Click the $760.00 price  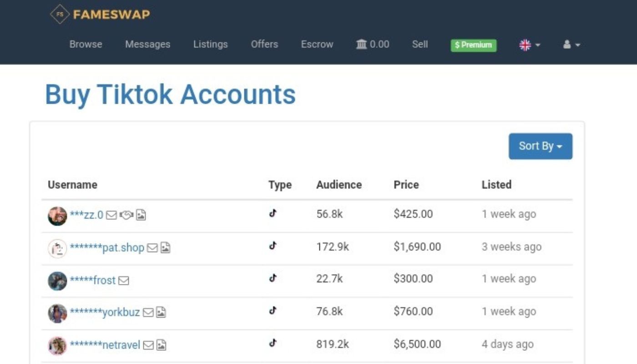413,312
